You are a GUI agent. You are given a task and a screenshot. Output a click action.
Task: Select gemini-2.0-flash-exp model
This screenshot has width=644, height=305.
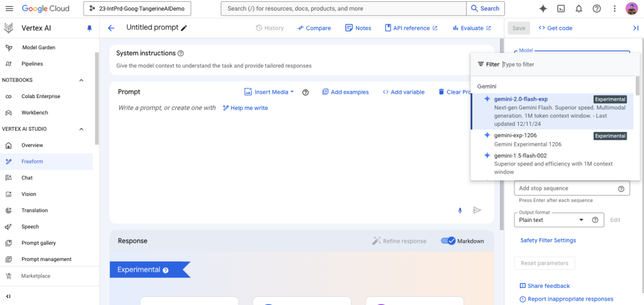coord(552,111)
